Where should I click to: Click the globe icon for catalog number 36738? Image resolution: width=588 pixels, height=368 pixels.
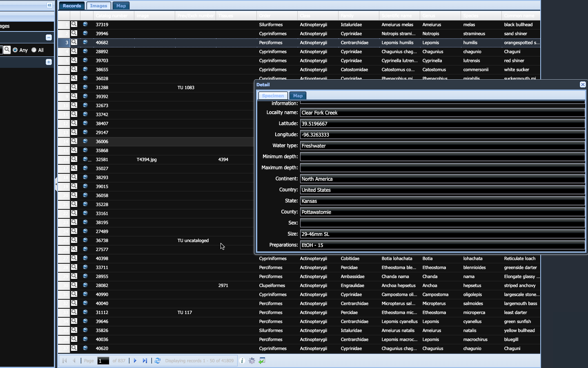point(85,240)
